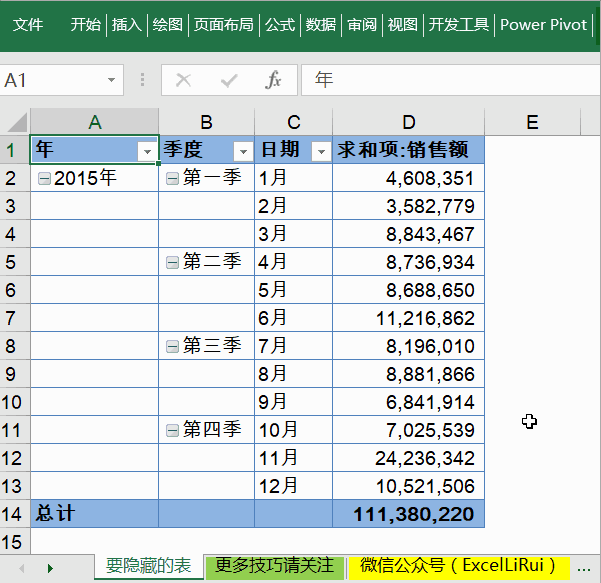Click the 总计 label cell

pos(95,514)
